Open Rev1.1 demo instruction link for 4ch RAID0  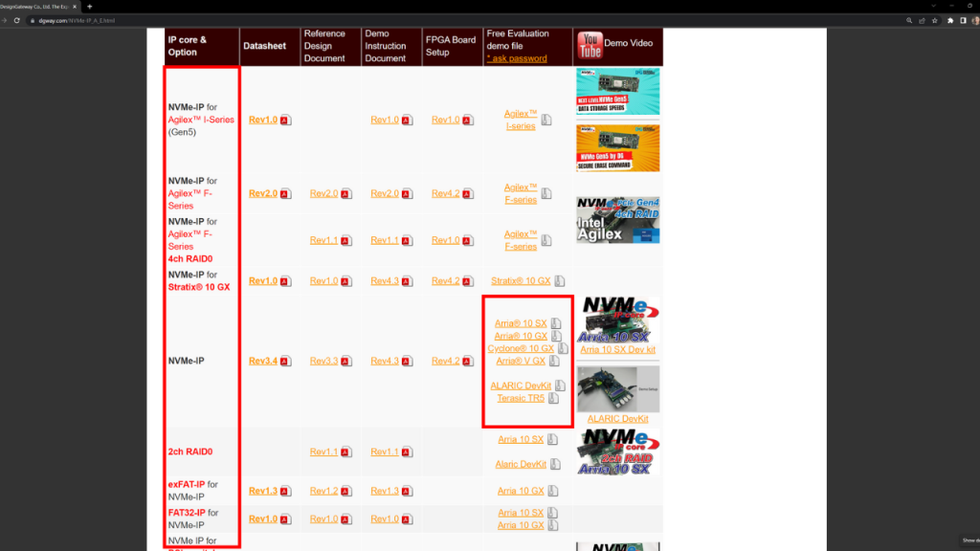tap(385, 240)
